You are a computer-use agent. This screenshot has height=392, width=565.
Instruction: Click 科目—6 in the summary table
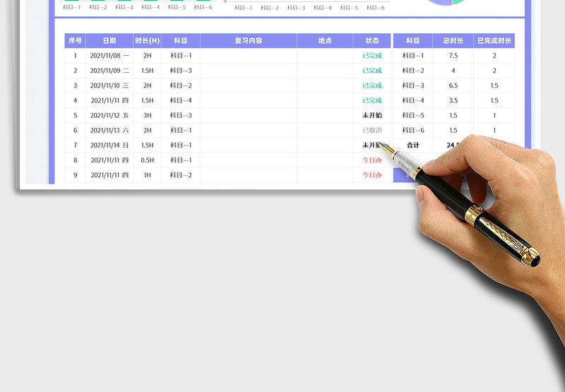click(413, 131)
